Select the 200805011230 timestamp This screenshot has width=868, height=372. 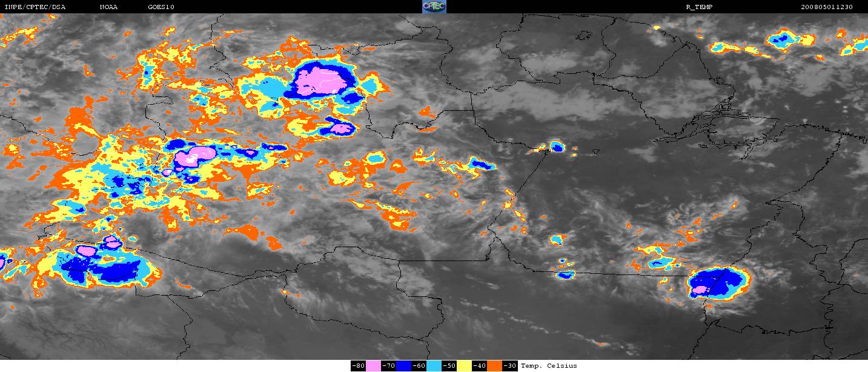[827, 7]
